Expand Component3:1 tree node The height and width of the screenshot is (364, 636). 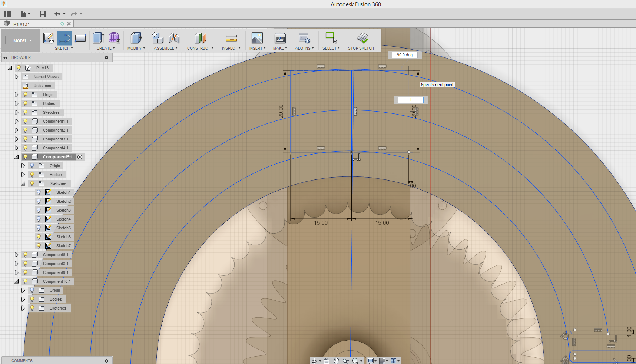(x=16, y=139)
